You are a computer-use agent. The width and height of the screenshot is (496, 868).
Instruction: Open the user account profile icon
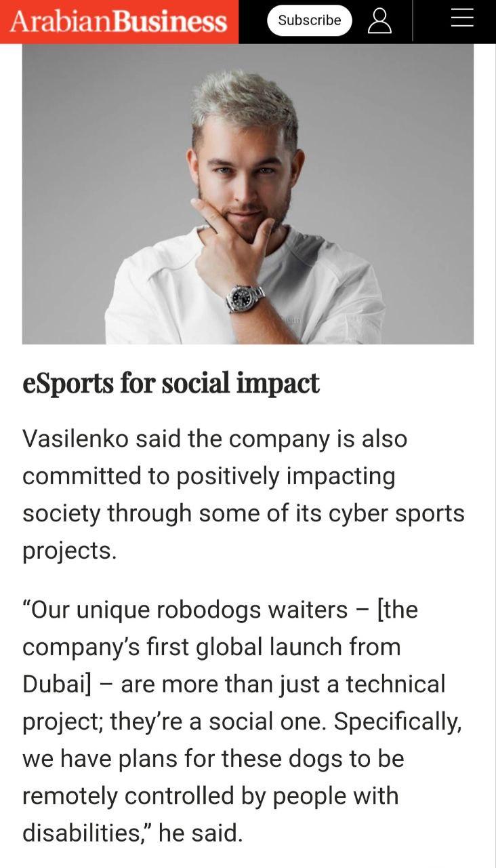379,20
